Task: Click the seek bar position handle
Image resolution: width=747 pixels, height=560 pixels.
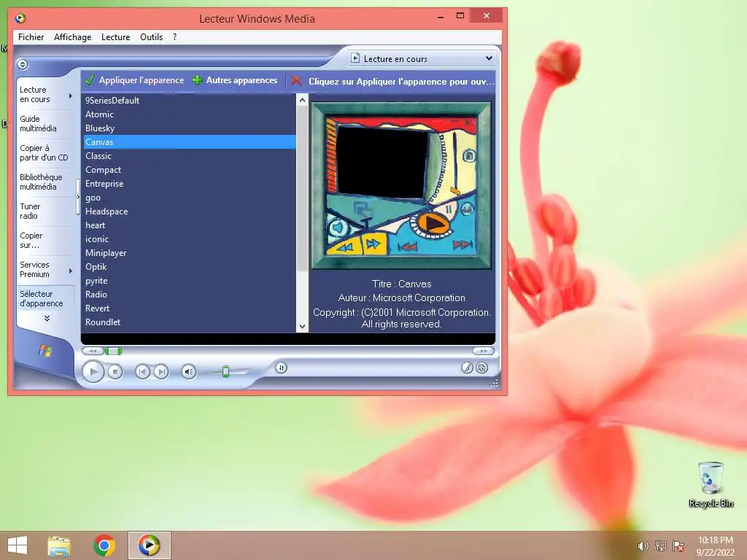Action: (113, 351)
